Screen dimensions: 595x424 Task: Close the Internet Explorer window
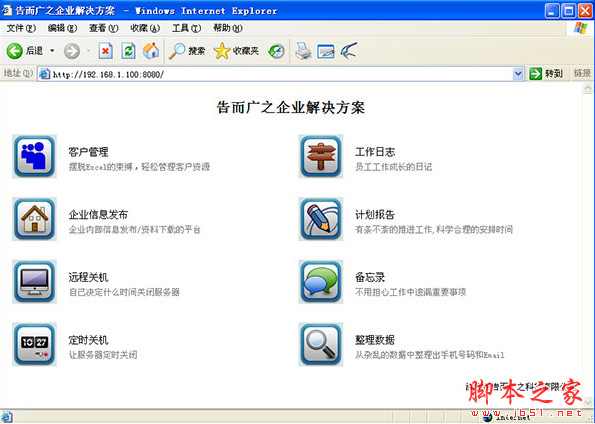586,10
